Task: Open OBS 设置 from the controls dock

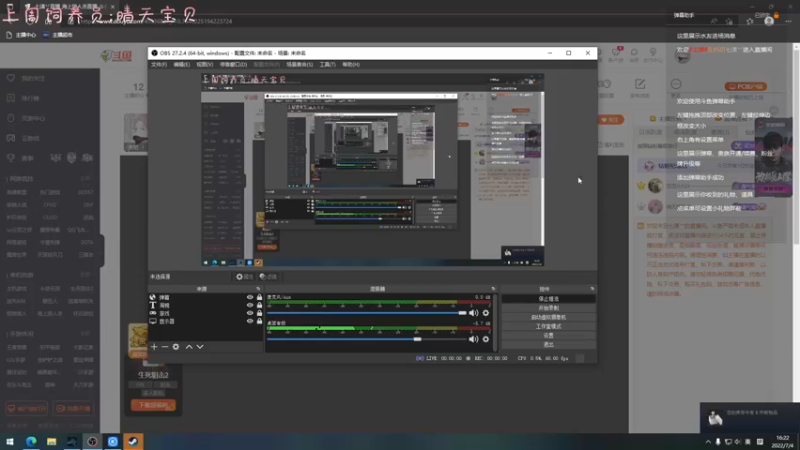Action: pos(548,336)
